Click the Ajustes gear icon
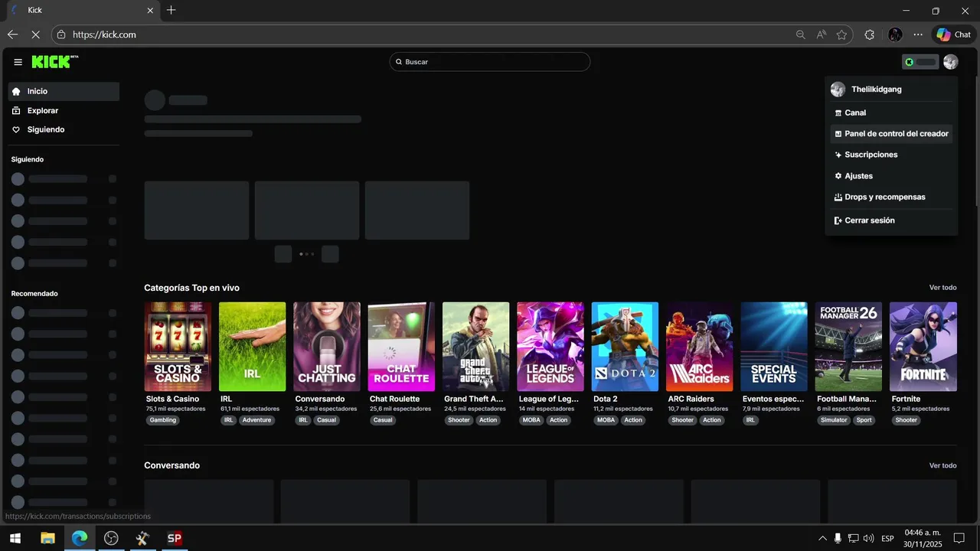Screen dimensions: 980x551 [838, 176]
